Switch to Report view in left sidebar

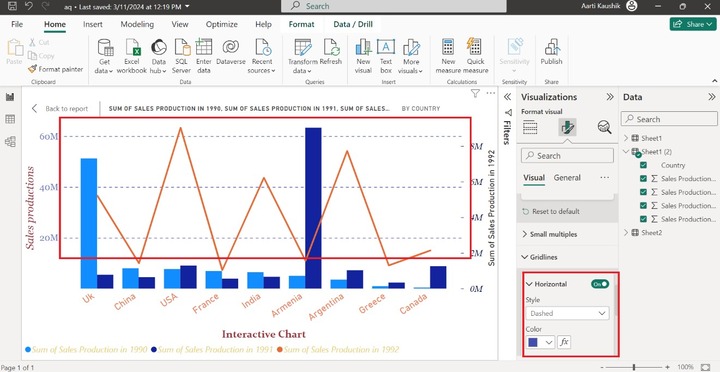pos(10,97)
